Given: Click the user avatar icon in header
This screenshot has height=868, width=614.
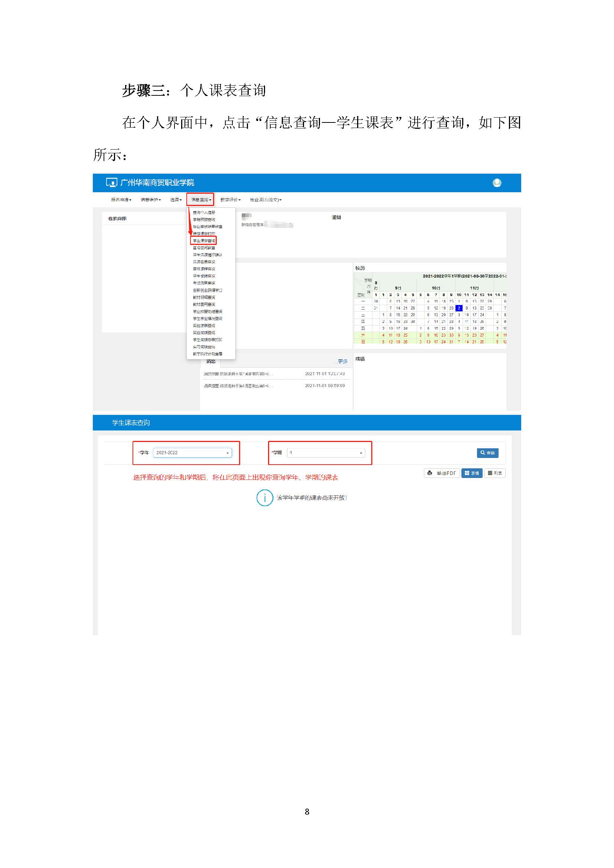Looking at the screenshot, I should [x=497, y=183].
